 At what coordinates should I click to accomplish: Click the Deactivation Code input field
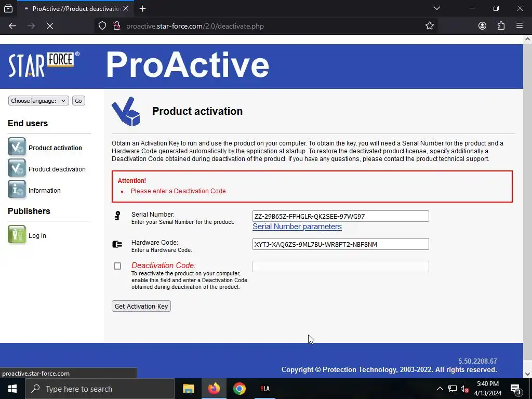[341, 267]
